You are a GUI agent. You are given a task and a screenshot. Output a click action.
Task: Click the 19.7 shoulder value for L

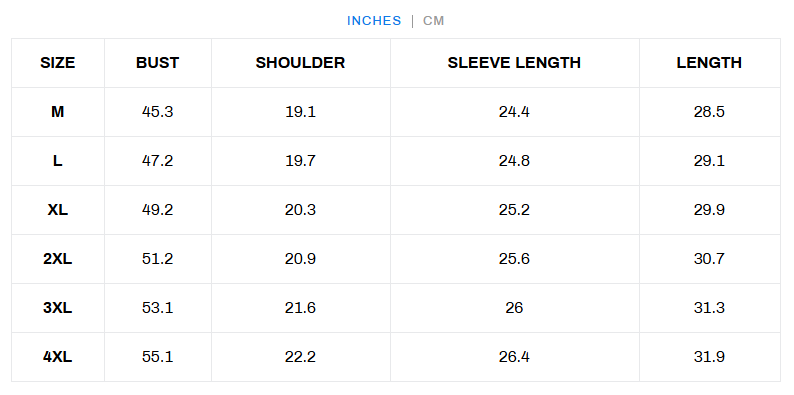(x=300, y=161)
